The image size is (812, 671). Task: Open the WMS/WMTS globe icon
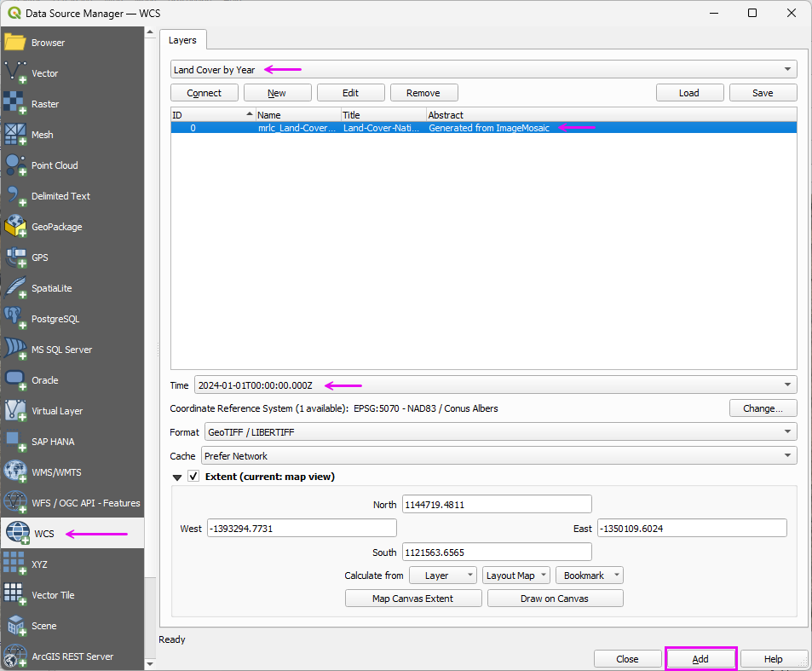[15, 472]
